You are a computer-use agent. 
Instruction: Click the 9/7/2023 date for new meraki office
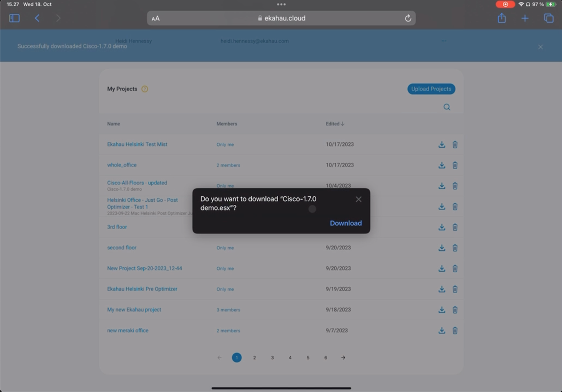coord(336,331)
